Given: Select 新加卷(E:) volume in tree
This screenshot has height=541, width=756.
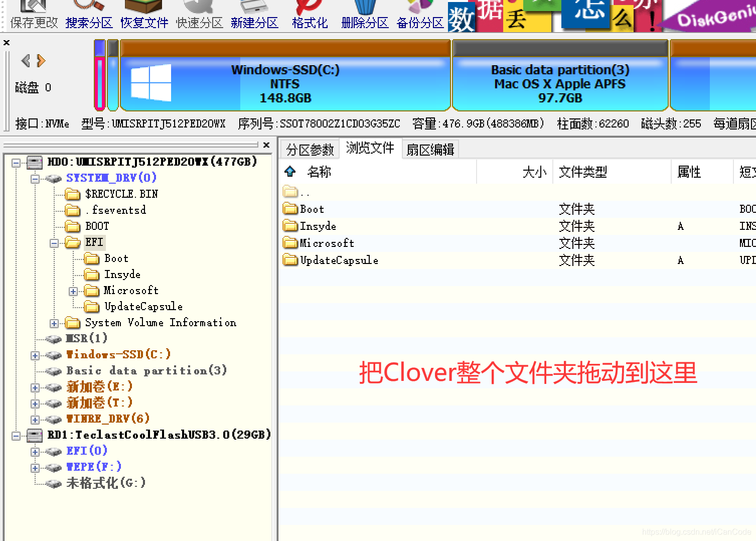Looking at the screenshot, I should pyautogui.click(x=99, y=386).
